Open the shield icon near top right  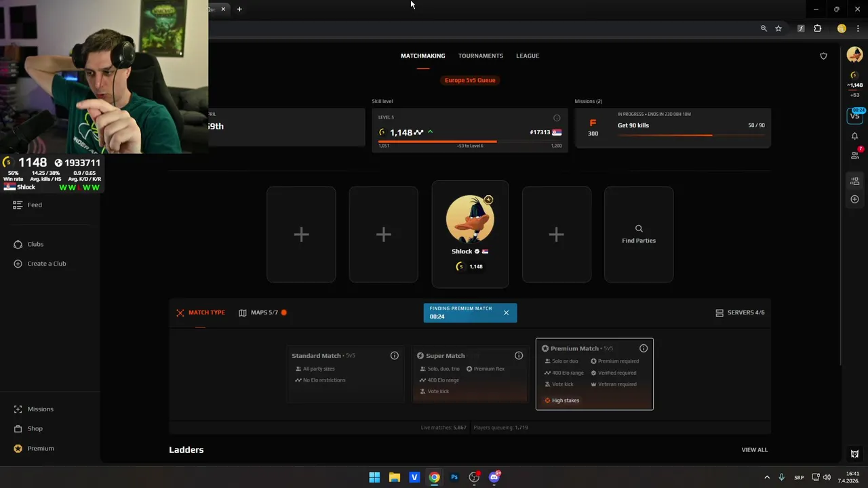824,56
